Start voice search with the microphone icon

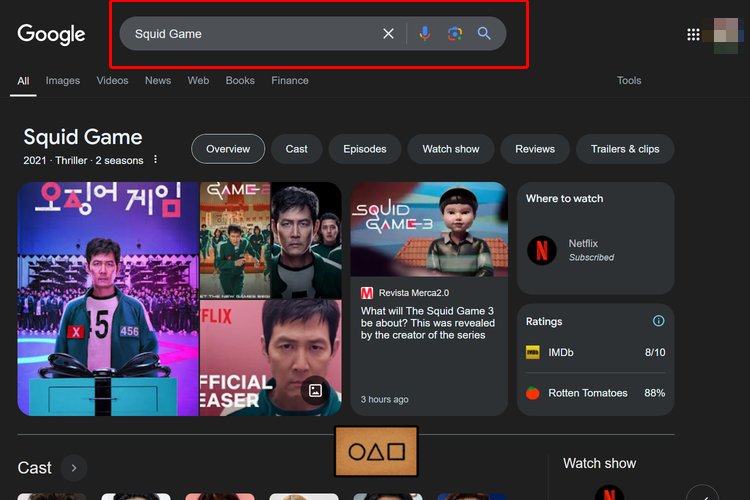point(425,33)
